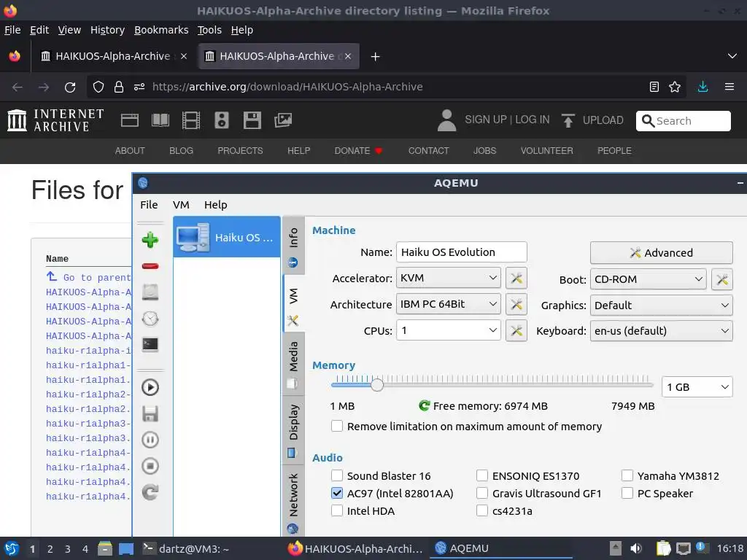Switch to the Info side tab
Viewport: 747px width, 560px height.
point(293,246)
